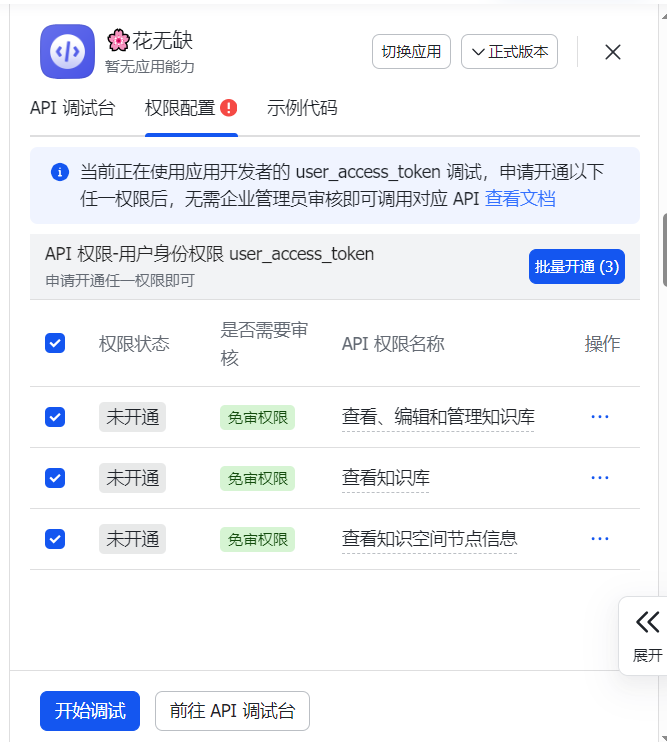This screenshot has width=667, height=742.
Task: Click the blue info icon in the notice
Action: (x=59, y=172)
